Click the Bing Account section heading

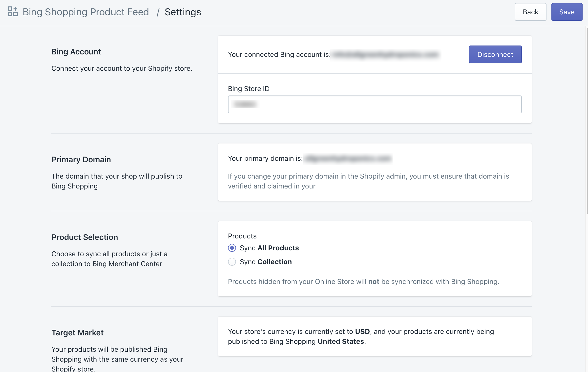click(76, 51)
